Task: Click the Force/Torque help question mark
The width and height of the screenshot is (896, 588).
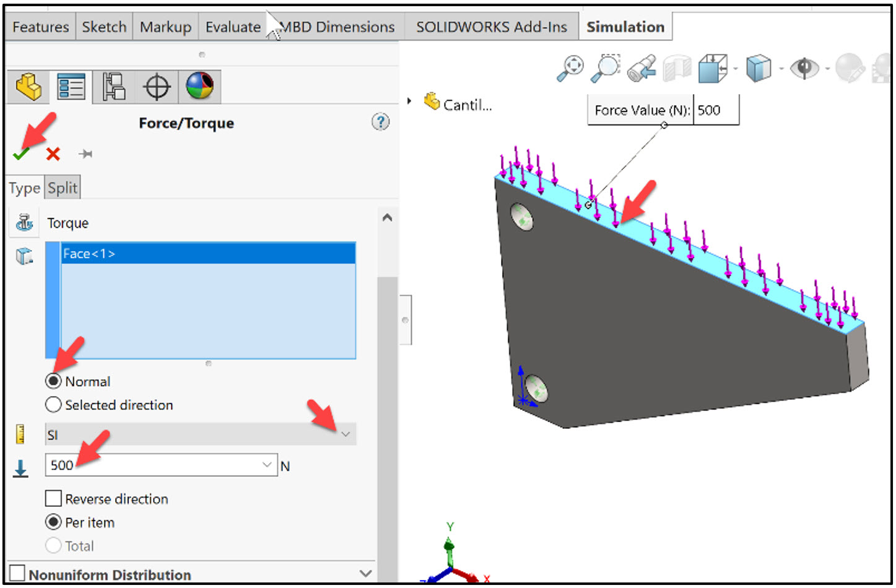Action: pyautogui.click(x=380, y=123)
